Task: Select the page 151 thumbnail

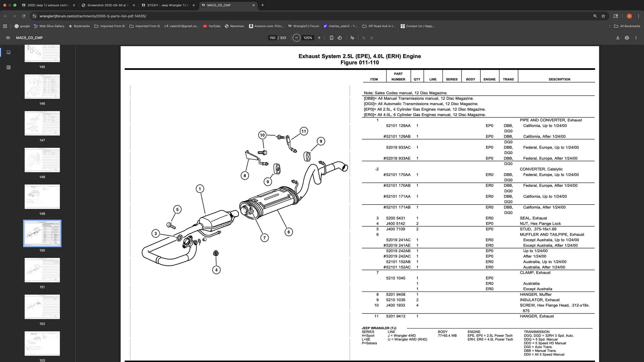Action: click(42, 270)
